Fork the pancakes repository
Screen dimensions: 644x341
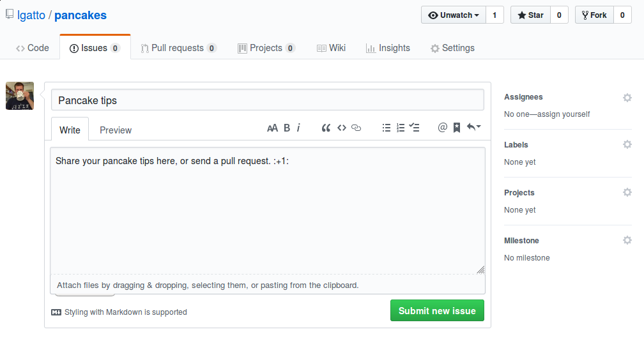pos(594,15)
